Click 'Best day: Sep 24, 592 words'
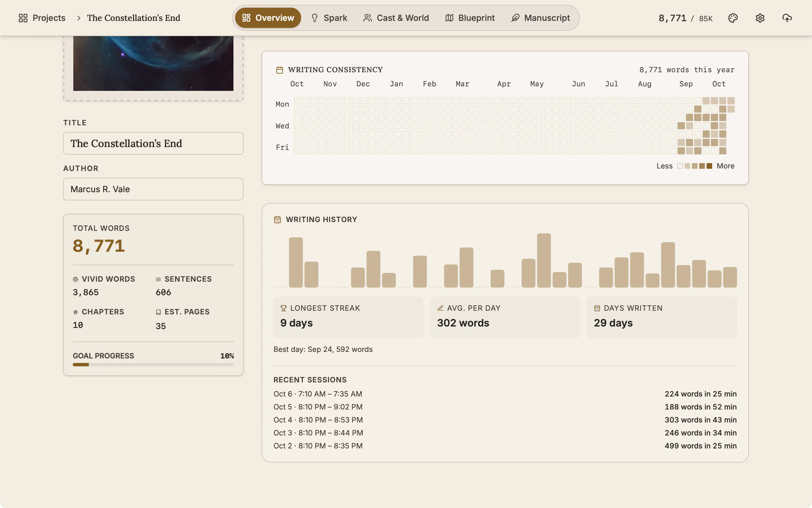 click(x=323, y=349)
